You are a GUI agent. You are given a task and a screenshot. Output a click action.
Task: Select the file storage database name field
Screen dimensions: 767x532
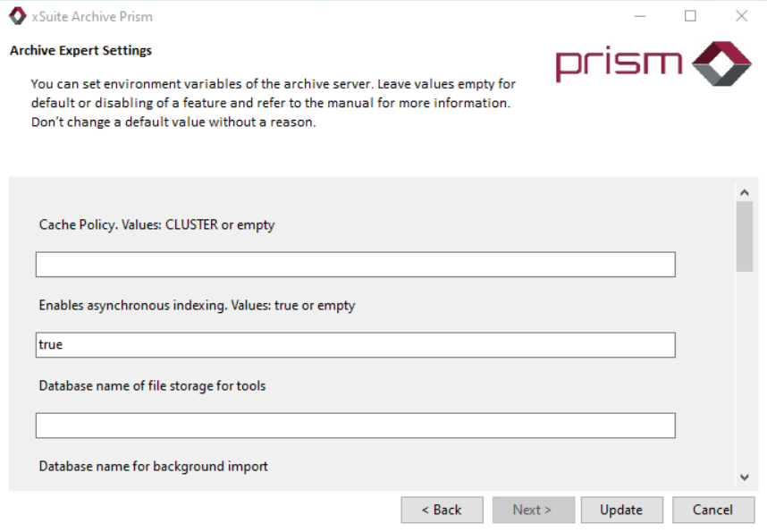355,426
